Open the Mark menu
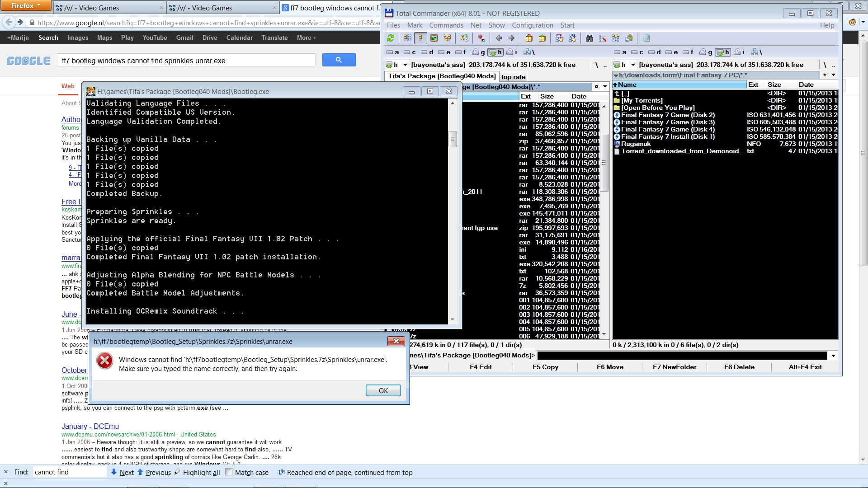The height and width of the screenshot is (488, 868). [x=415, y=25]
